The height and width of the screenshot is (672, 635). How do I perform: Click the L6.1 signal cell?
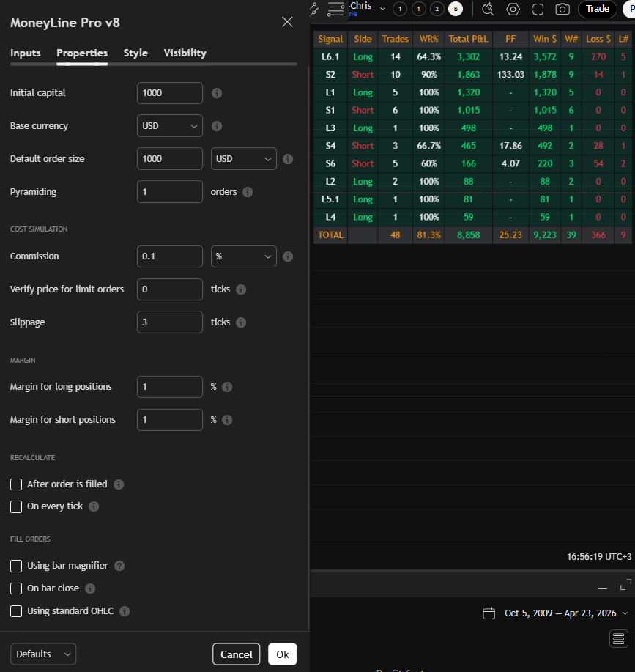(x=330, y=57)
